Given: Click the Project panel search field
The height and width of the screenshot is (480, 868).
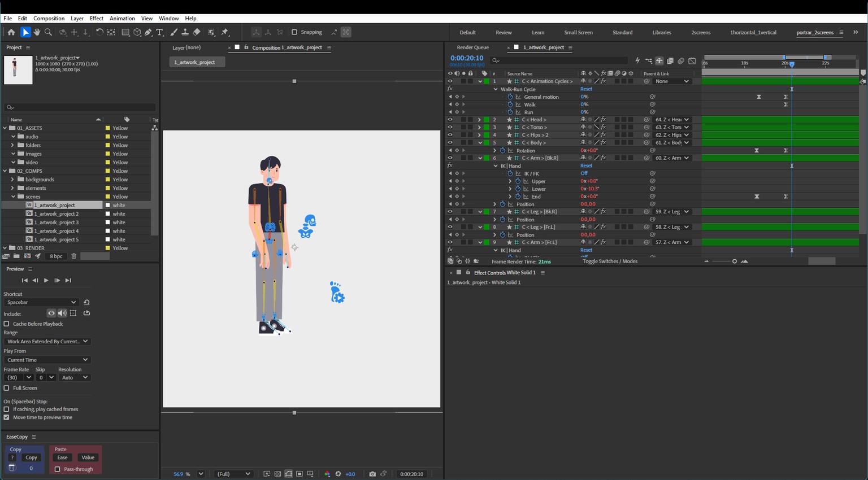Looking at the screenshot, I should pos(80,107).
